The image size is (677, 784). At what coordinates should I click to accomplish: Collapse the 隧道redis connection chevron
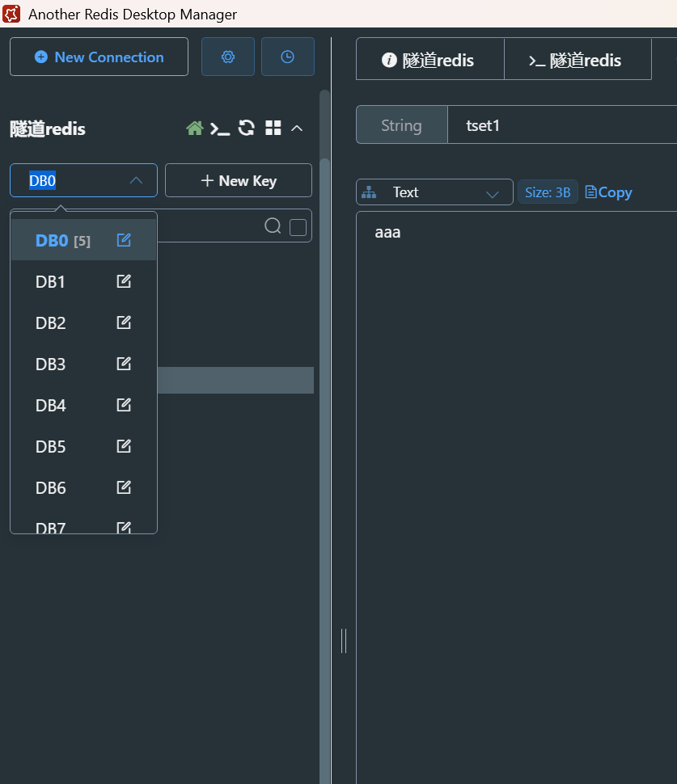pyautogui.click(x=297, y=129)
